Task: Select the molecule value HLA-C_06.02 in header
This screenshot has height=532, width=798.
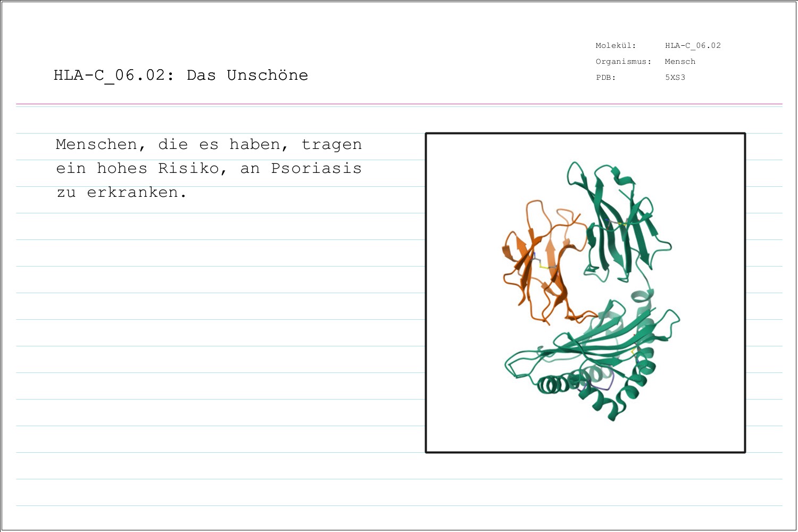Action: [x=693, y=46]
